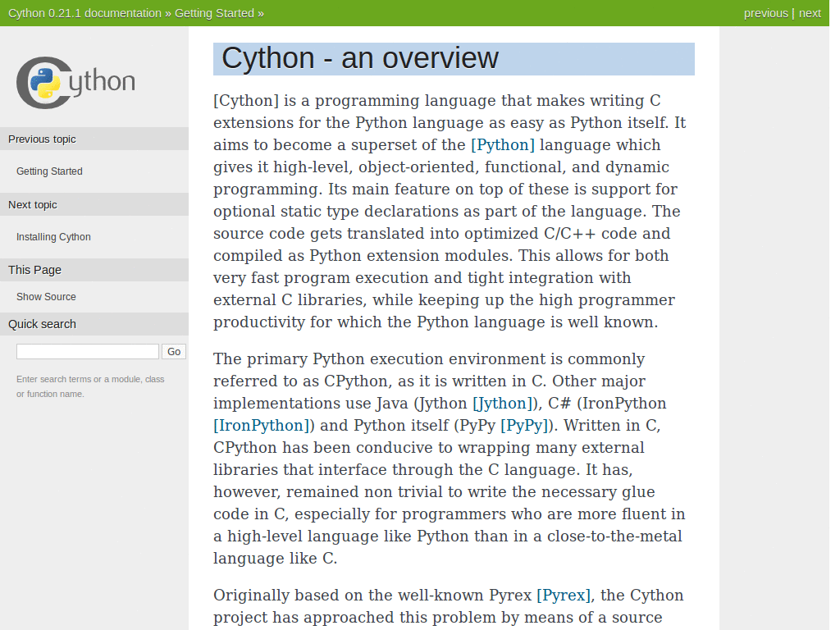Click the 'Next topic' sidebar heading
Viewport: 840px width, 630px height.
click(94, 204)
